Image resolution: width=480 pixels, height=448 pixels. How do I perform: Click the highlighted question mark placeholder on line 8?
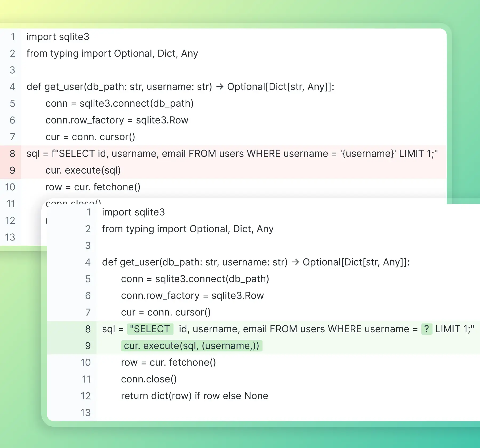click(x=426, y=329)
